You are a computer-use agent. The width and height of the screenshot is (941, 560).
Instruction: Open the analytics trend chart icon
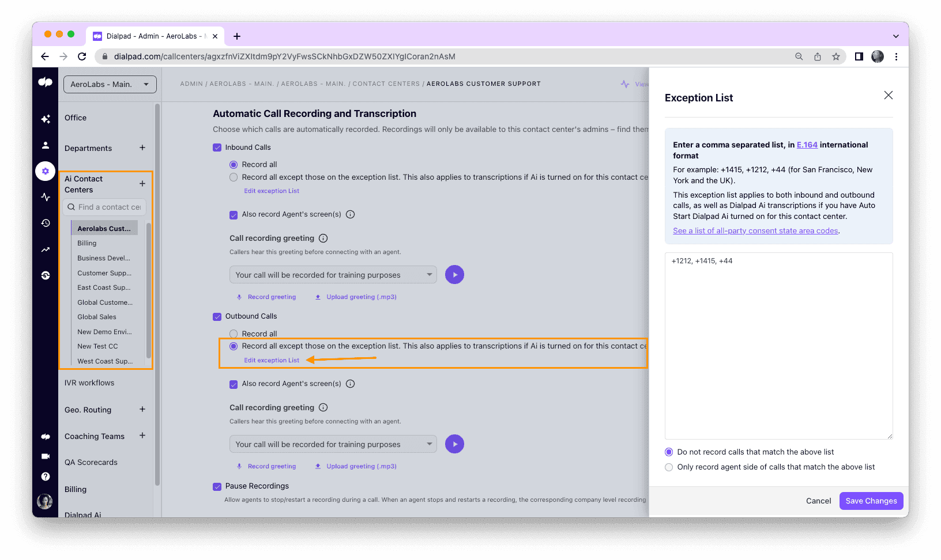[x=46, y=249]
